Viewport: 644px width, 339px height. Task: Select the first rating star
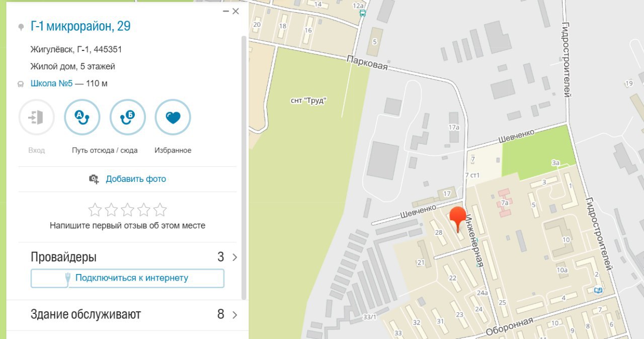pos(95,210)
